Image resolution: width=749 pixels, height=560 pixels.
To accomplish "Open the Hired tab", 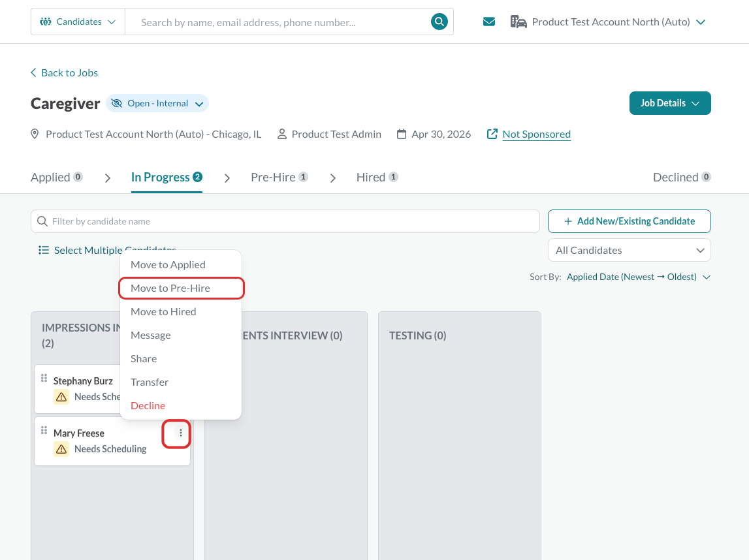I will pos(377,177).
